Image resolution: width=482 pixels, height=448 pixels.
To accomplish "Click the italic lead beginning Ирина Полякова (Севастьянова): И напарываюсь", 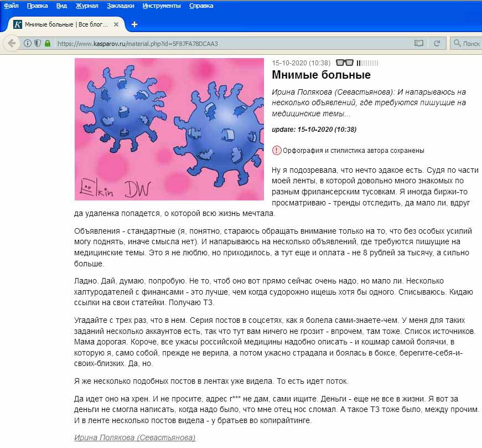I will point(369,103).
